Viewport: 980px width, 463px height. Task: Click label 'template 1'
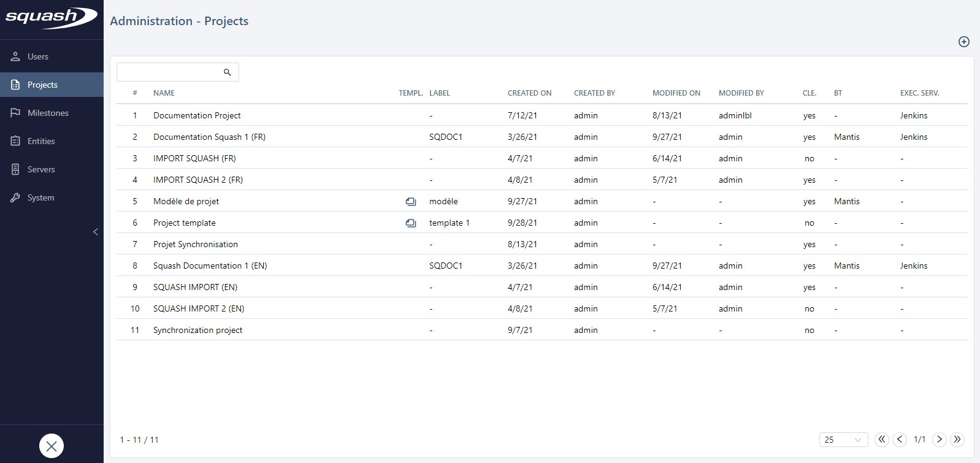(x=450, y=223)
